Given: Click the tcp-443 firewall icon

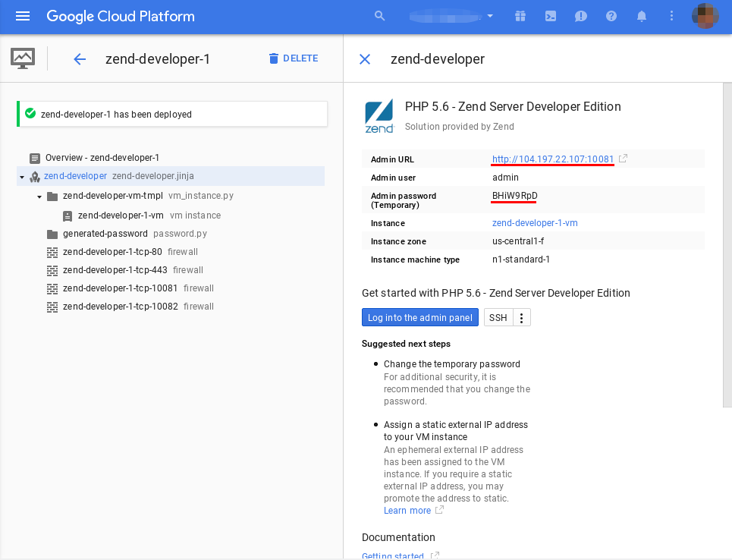Looking at the screenshot, I should coord(52,270).
